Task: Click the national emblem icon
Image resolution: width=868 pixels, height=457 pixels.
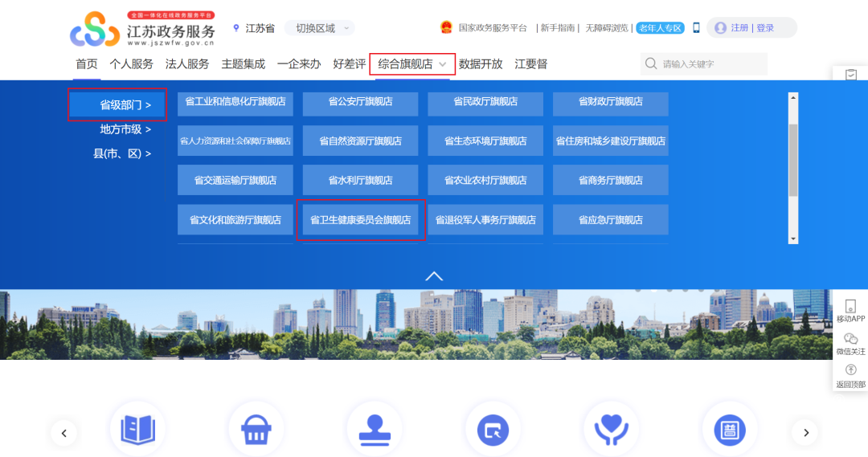Action: tap(446, 27)
